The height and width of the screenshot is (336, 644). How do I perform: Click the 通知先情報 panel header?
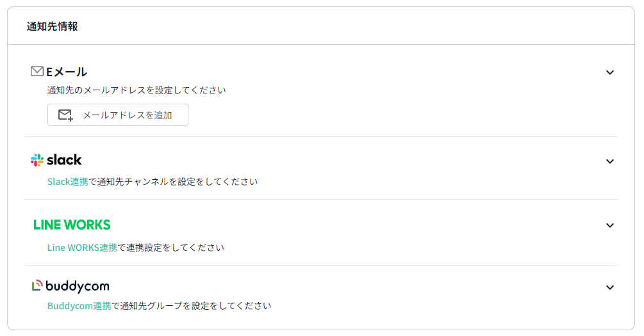click(53, 27)
